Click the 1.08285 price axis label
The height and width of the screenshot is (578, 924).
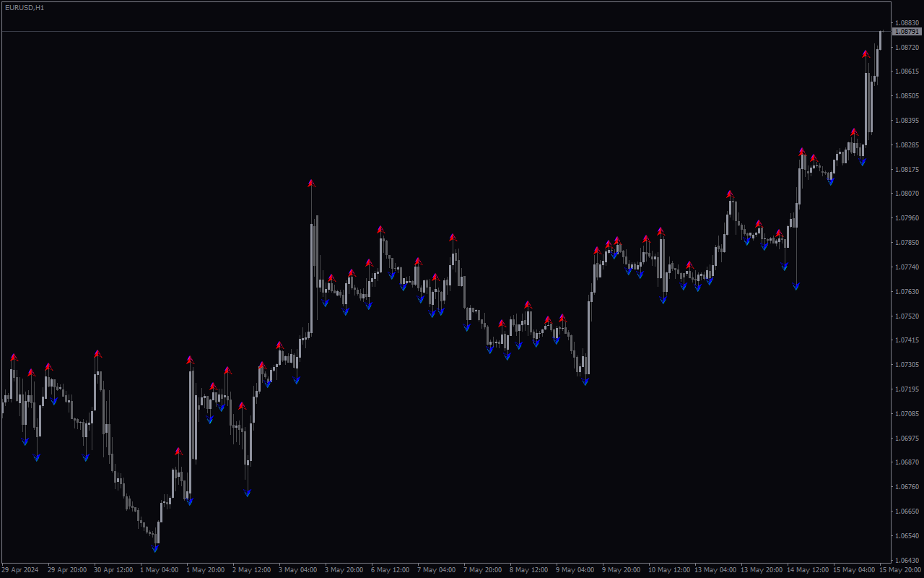(907, 144)
